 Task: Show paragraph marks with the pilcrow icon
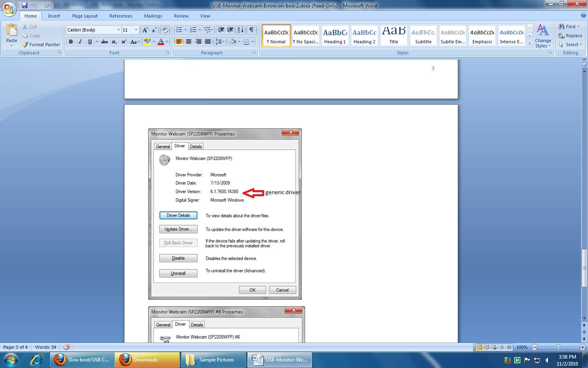pos(252,30)
